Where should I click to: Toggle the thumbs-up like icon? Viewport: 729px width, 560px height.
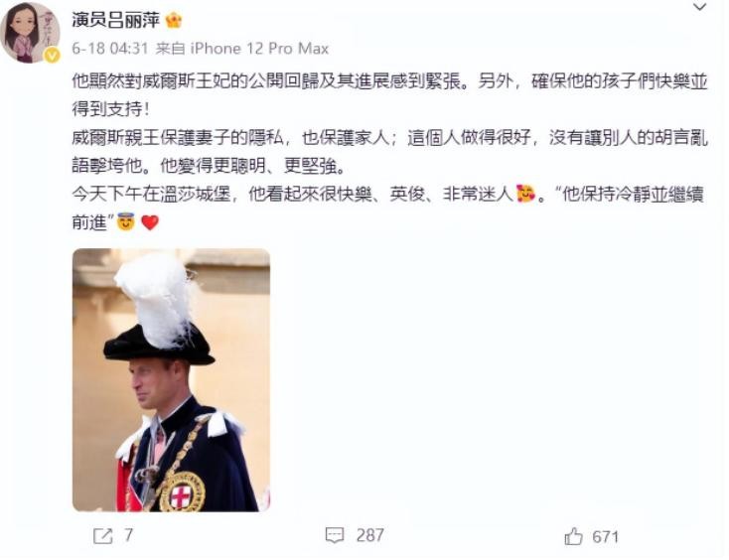click(x=573, y=536)
